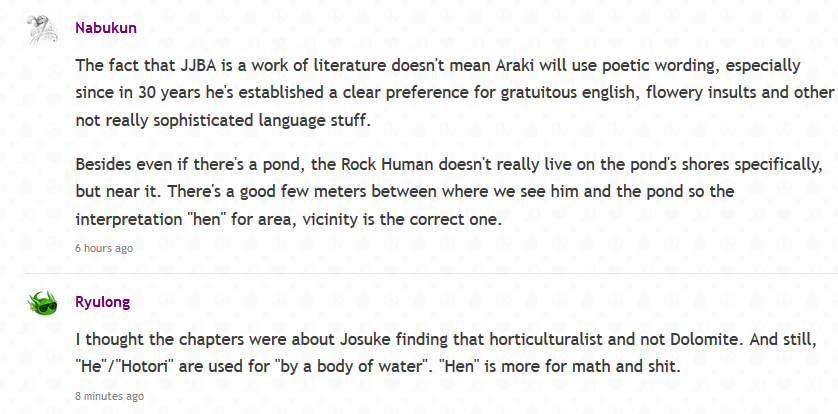Click the '8 minutes ago' timestamp
This screenshot has width=838, height=414.
[x=110, y=396]
